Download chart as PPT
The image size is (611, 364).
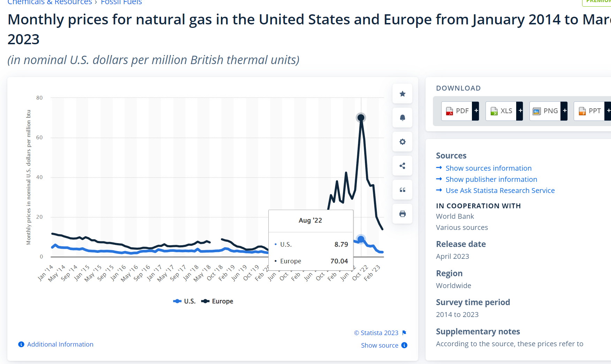590,111
